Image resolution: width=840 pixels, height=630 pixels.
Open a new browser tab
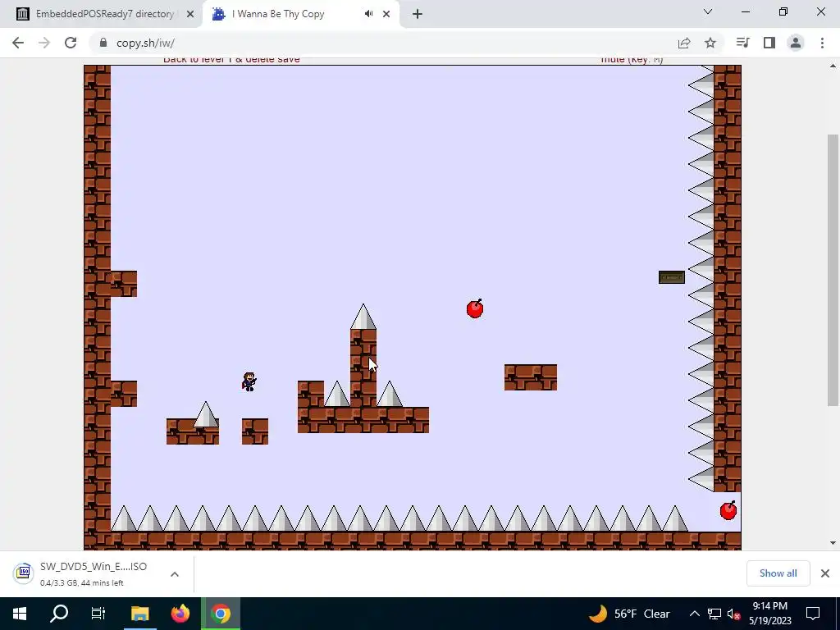418,14
